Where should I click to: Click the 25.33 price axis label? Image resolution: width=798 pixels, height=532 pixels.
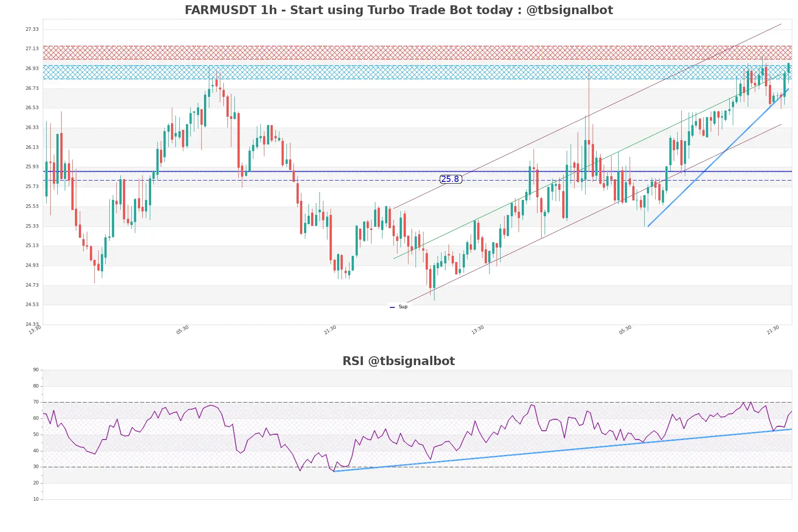coord(32,226)
